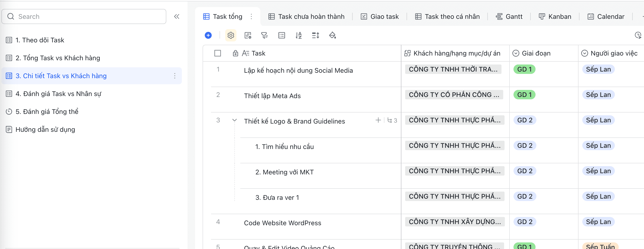The width and height of the screenshot is (644, 249).
Task: Open the Task tổng view options menu
Action: tap(251, 16)
